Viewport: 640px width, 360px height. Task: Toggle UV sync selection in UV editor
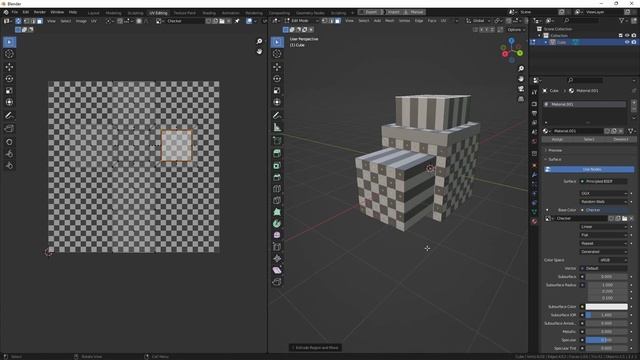[x=18, y=21]
